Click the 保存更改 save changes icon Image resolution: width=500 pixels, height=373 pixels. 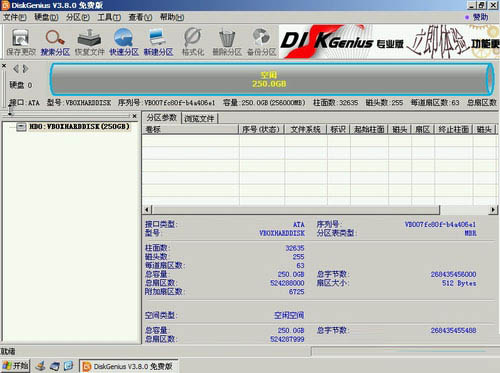tap(21, 42)
